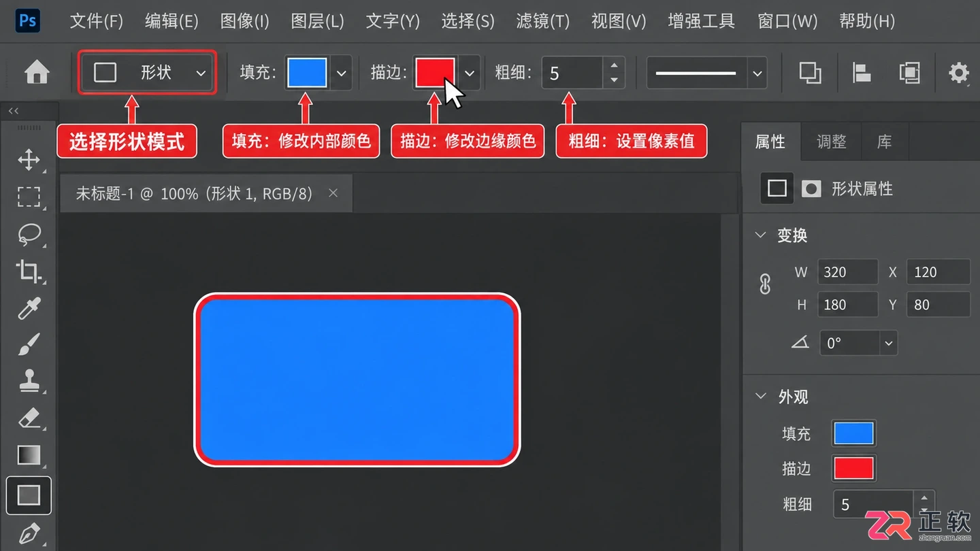Click the 粗细 field in options bar
Viewport: 980px width, 551px height.
[572, 73]
